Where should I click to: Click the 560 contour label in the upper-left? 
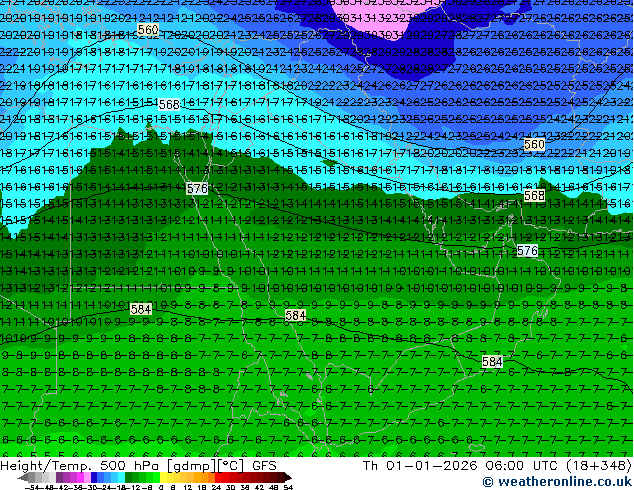(148, 30)
